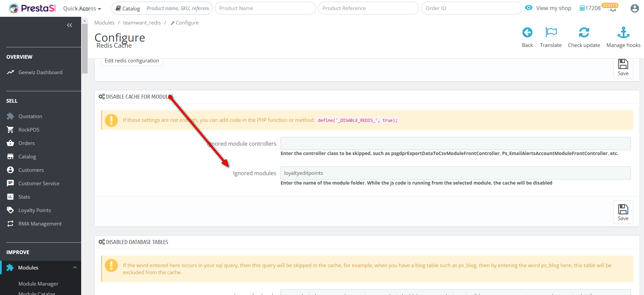644x295 pixels.
Task: Collapse the Modules menu chevron
Action: tap(75, 267)
